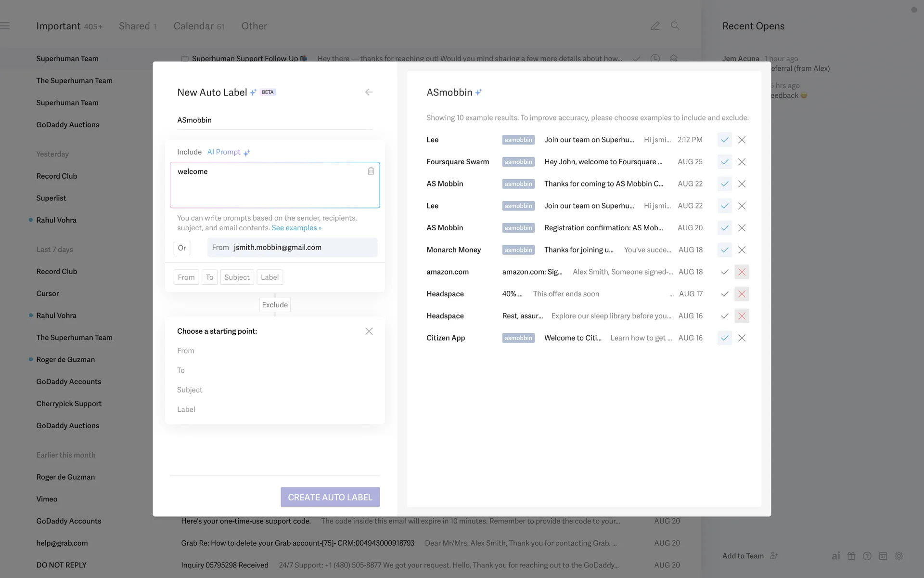
Task: Open compose with the pencil icon
Action: pos(655,26)
